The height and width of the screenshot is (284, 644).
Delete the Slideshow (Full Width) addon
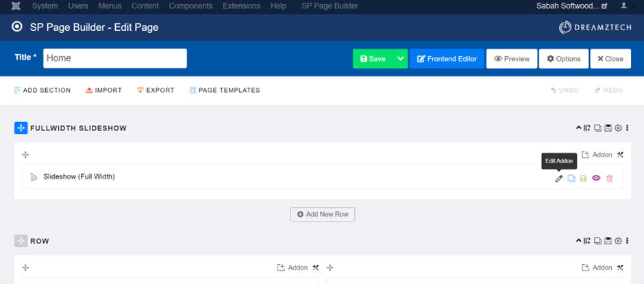click(610, 178)
